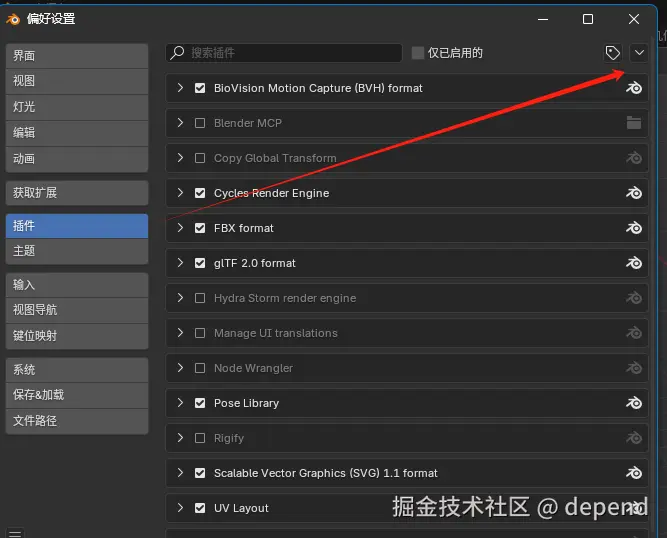
Task: Open 文件路径 section
Action: pos(77,421)
